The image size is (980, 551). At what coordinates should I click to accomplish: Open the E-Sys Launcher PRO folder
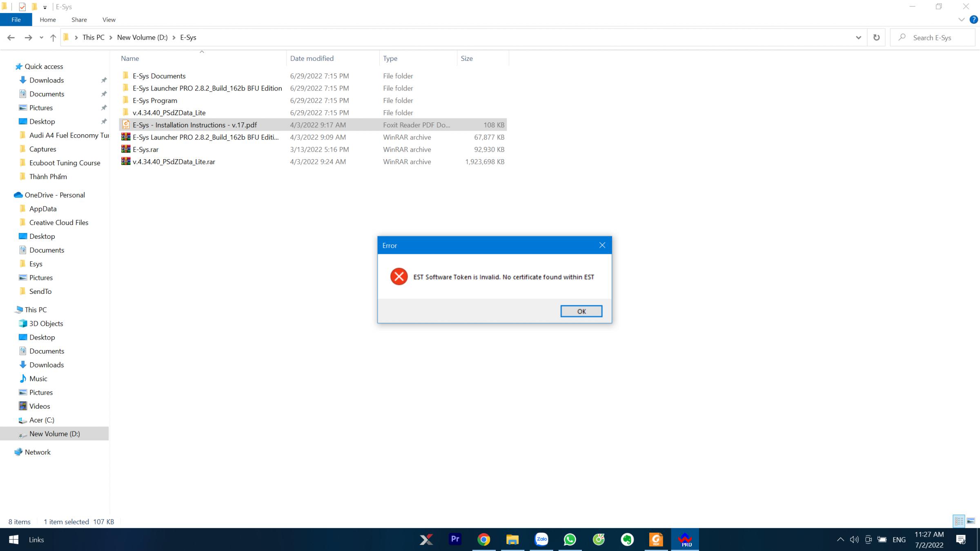pyautogui.click(x=207, y=88)
